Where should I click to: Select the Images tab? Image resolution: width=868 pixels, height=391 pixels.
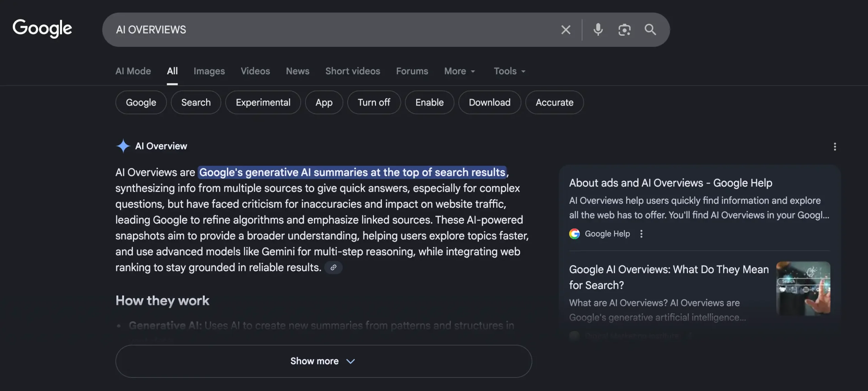(209, 71)
